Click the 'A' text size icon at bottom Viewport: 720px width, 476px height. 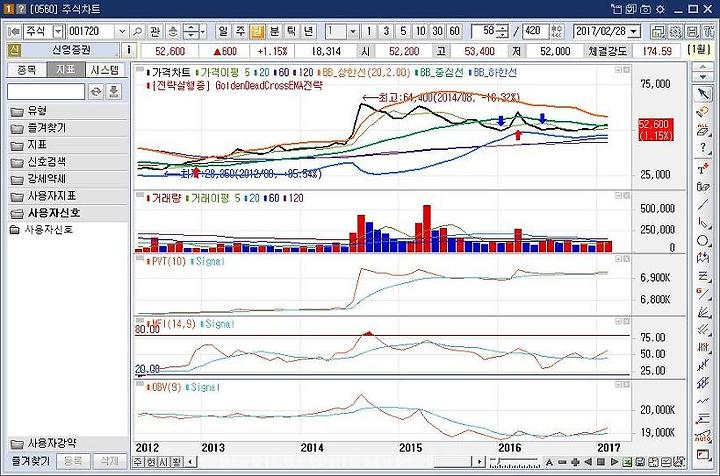click(x=549, y=462)
